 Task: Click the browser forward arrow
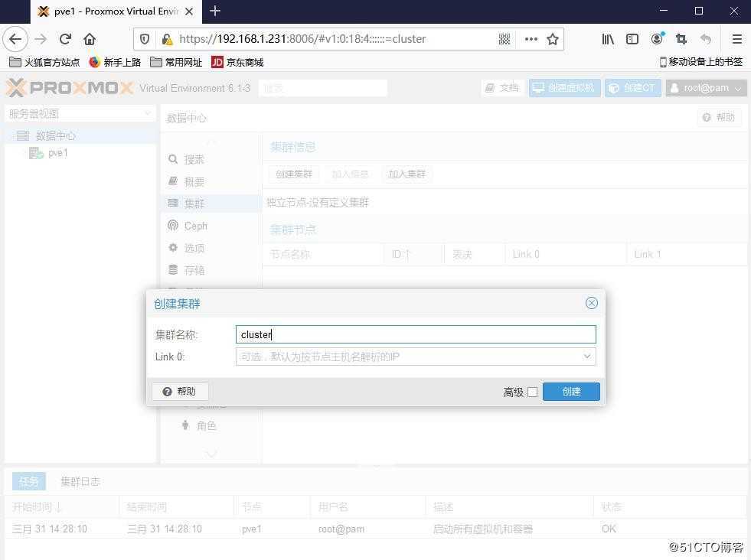tap(41, 39)
